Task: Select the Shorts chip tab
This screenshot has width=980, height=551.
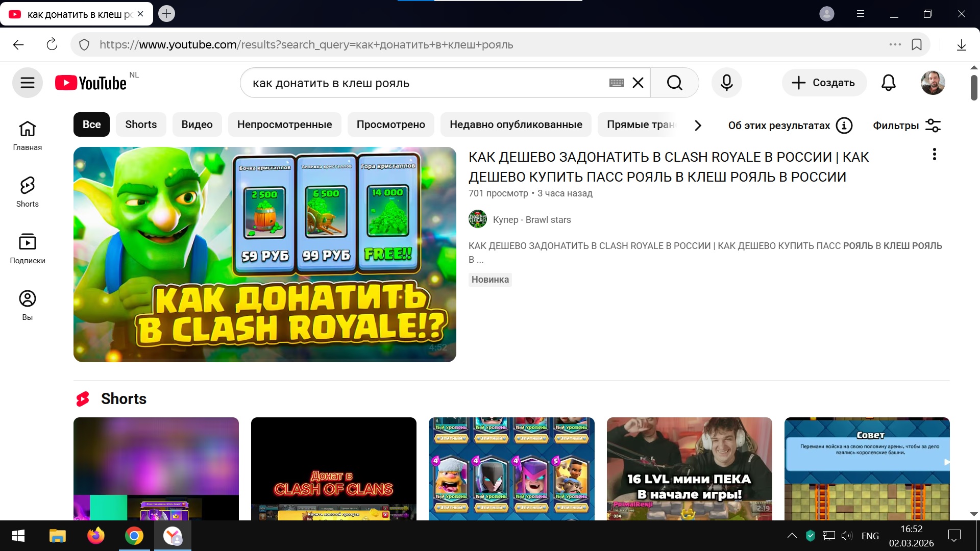Action: [x=141, y=124]
